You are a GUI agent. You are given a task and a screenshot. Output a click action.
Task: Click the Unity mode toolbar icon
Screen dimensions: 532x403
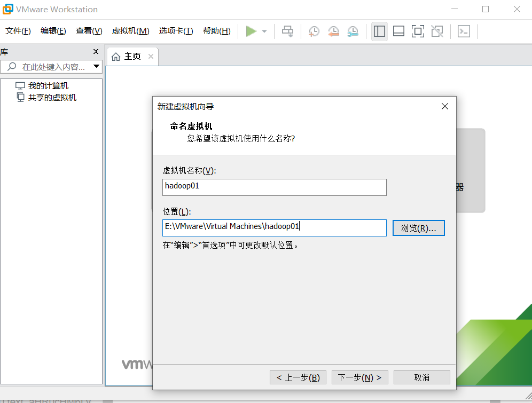[x=437, y=31]
